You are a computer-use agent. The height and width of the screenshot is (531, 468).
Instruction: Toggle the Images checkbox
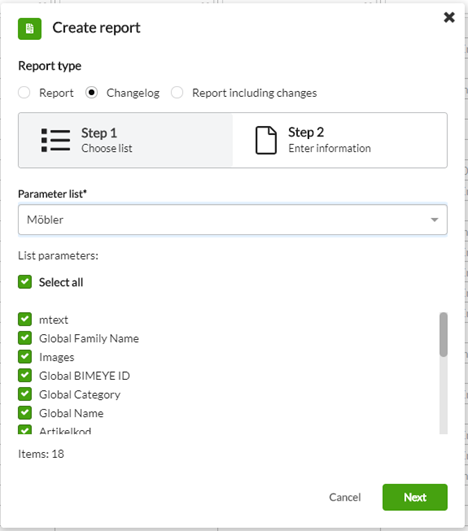point(25,356)
